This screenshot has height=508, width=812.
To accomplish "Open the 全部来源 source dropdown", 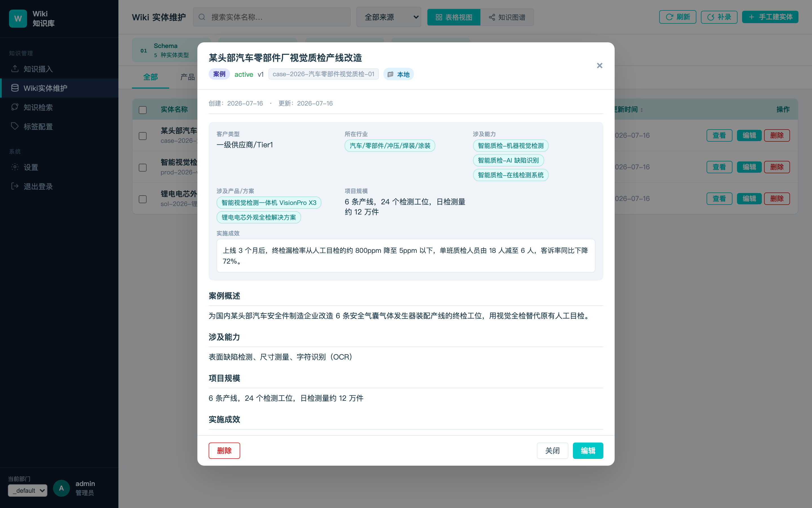I will pos(389,17).
